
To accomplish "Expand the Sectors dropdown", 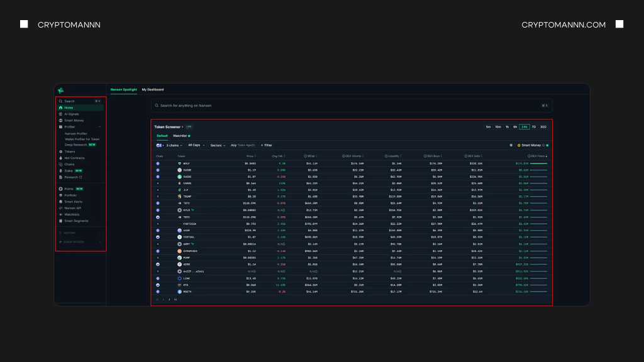I will 218,145.
